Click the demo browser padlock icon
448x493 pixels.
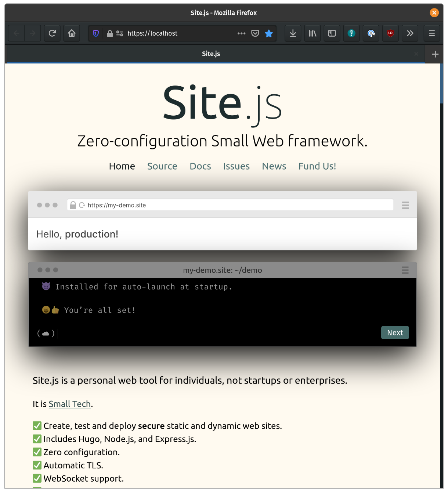73,205
